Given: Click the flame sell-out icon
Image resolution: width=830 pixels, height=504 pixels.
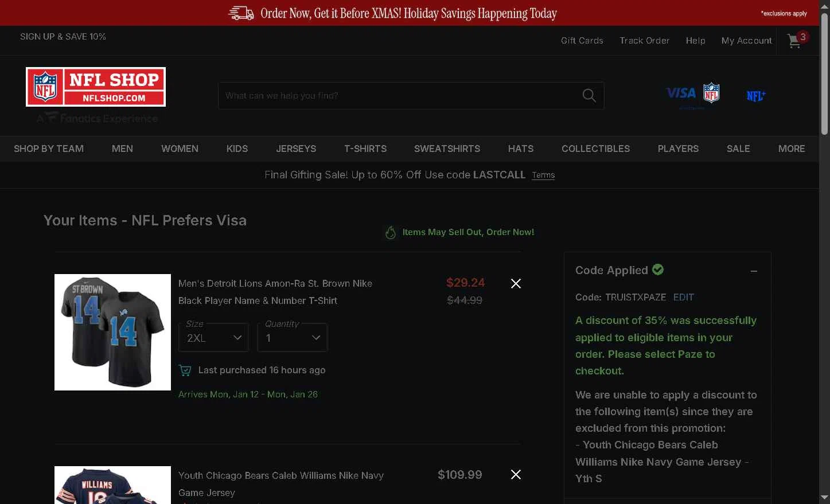Looking at the screenshot, I should click(391, 232).
